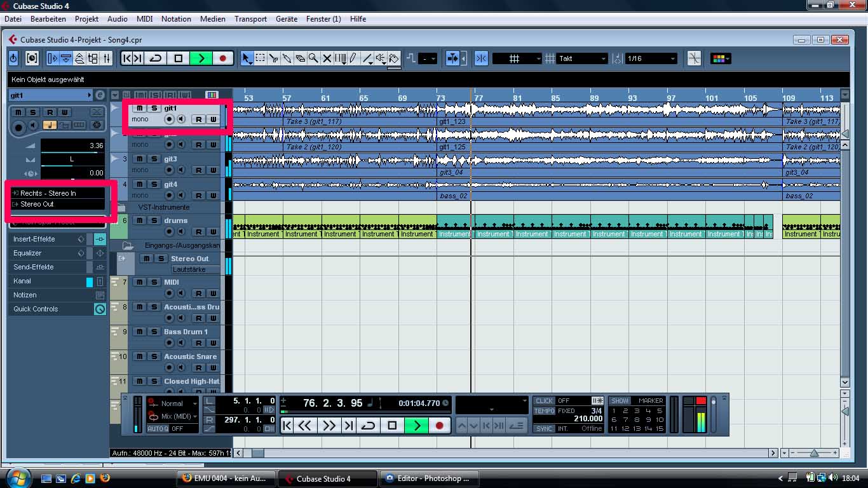Screen dimensions: 868x488
Task: Select the Time Warp tool
Action: pyautogui.click(x=341, y=58)
